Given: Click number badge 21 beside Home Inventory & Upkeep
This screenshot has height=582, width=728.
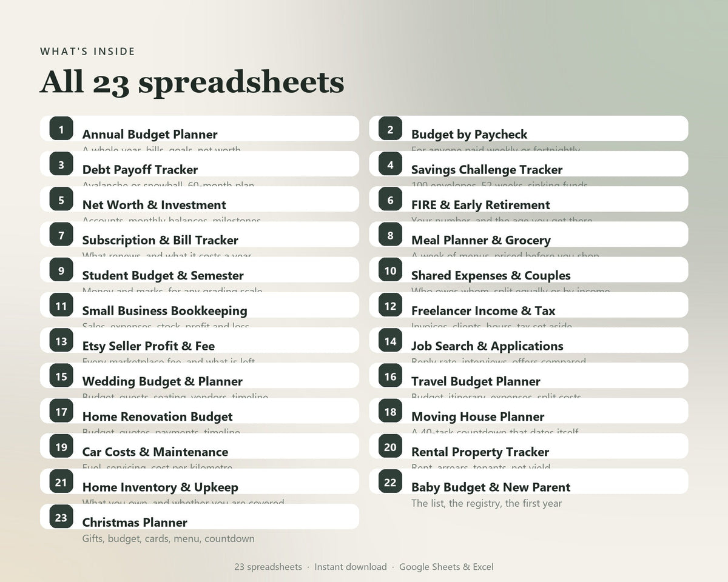Looking at the screenshot, I should point(61,482).
